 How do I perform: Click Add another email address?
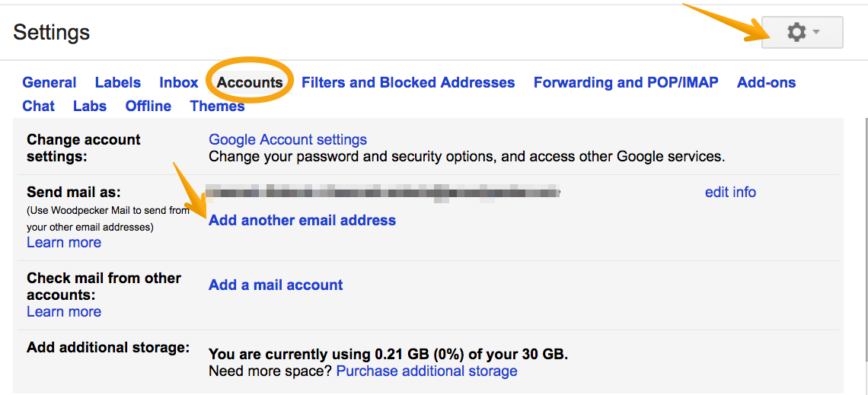(x=302, y=220)
